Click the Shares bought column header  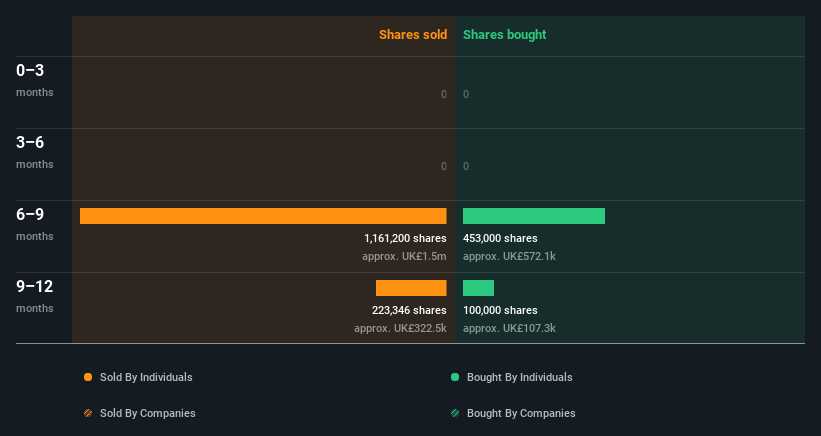tap(504, 35)
